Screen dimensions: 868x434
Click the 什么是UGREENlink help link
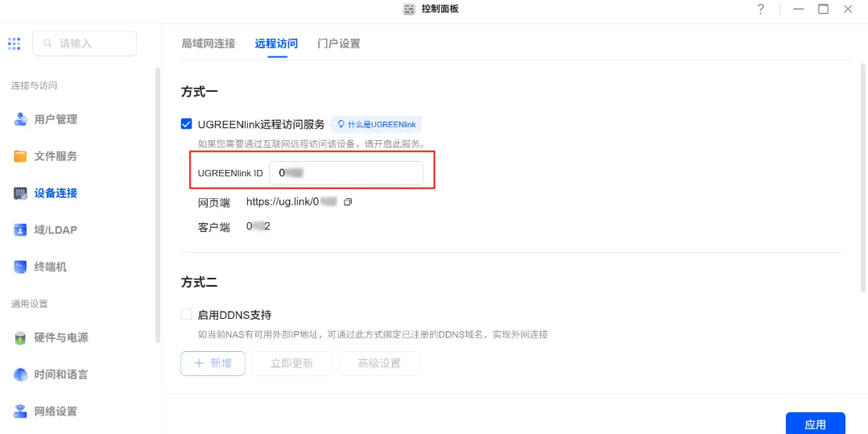pos(376,125)
